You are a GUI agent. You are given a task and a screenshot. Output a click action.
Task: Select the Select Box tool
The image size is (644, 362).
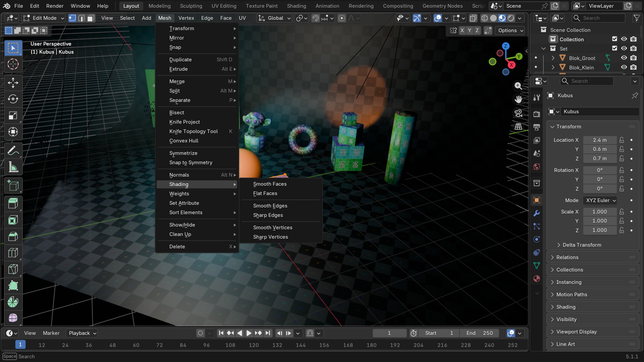tap(13, 48)
